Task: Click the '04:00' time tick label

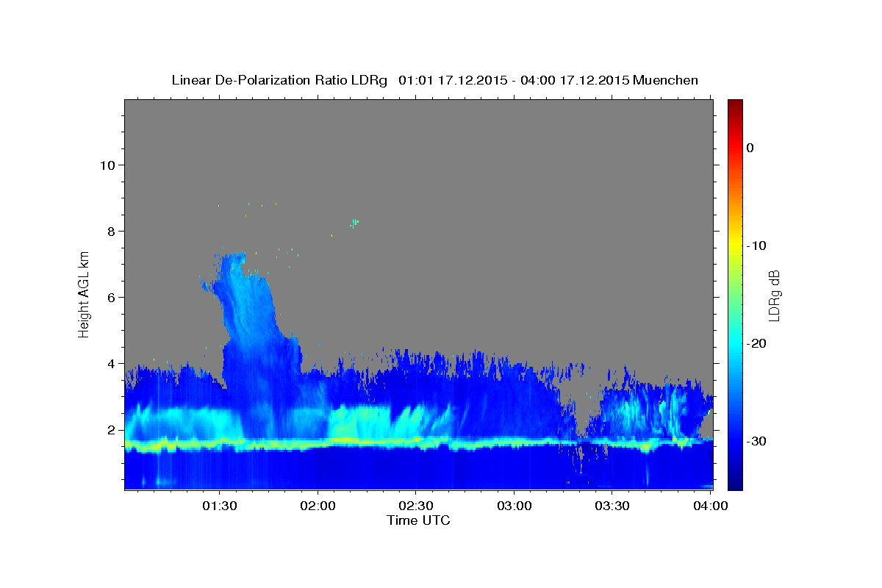Action: 710,506
